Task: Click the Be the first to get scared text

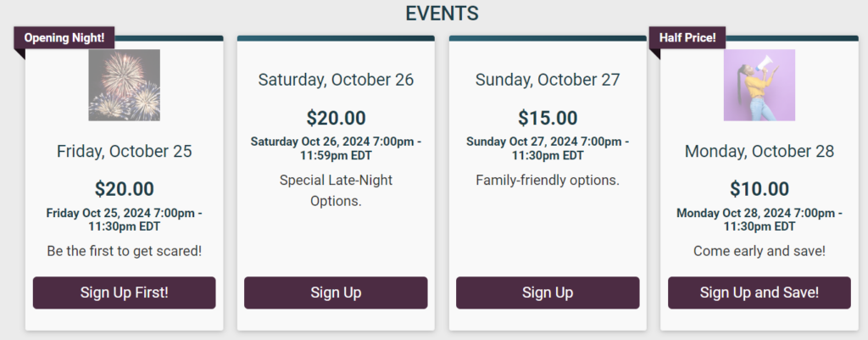Action: tap(124, 251)
